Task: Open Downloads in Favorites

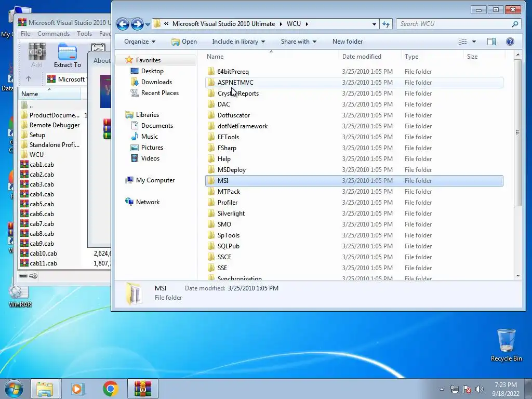Action: pos(156,82)
